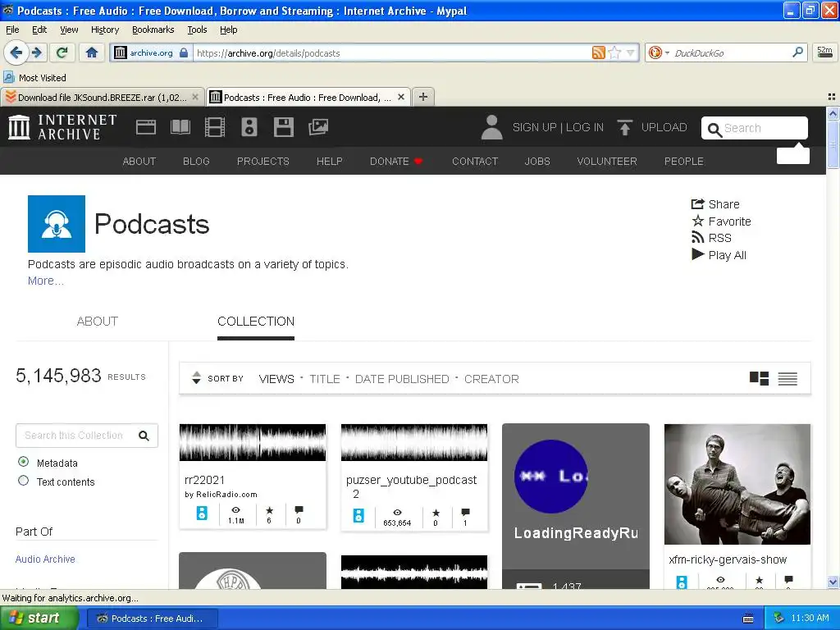The image size is (840, 630).
Task: Click the browser Forward arrow button
Action: [x=37, y=52]
